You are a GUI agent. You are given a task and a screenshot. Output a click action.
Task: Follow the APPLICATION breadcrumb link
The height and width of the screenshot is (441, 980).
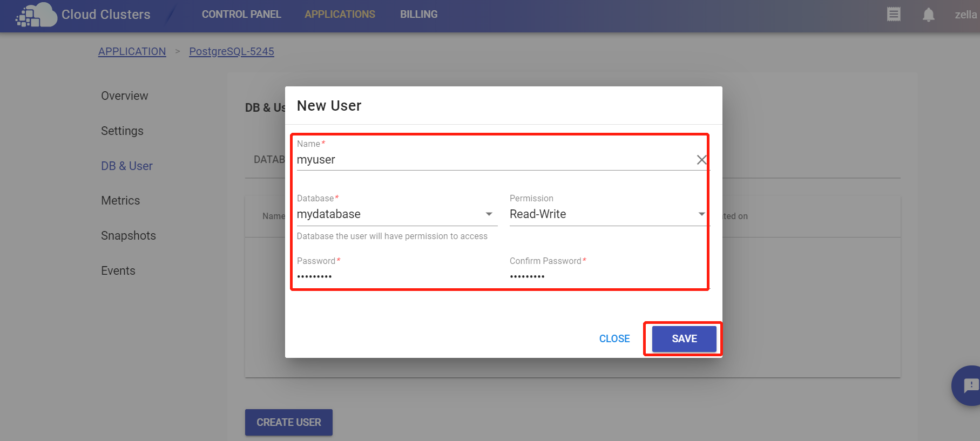point(132,51)
